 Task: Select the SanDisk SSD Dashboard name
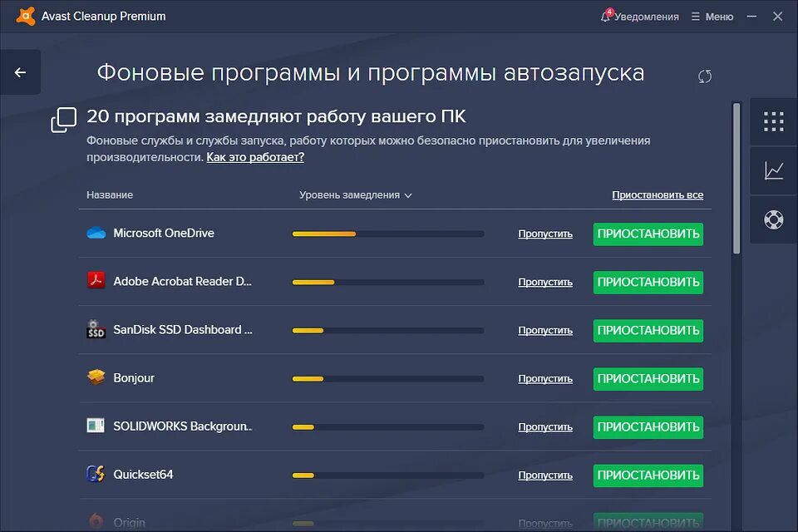pyautogui.click(x=183, y=330)
